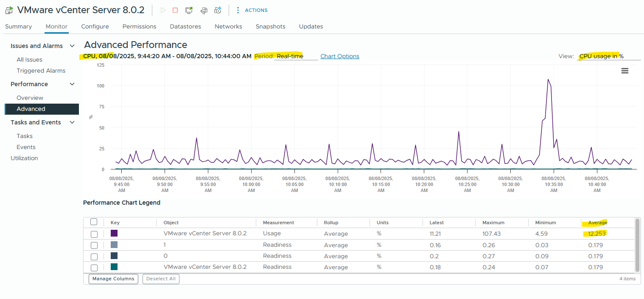This screenshot has height=299, width=644.
Task: Collapse the Performance section
Action: click(x=72, y=84)
